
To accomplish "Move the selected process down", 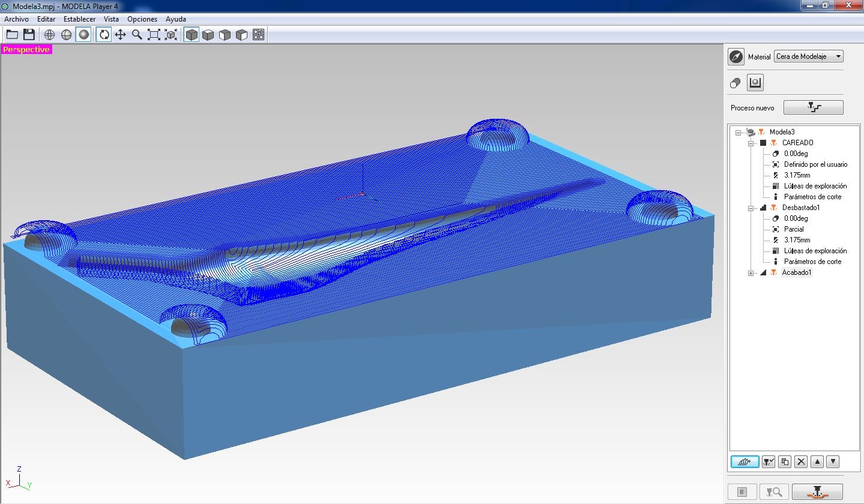I will (x=832, y=462).
